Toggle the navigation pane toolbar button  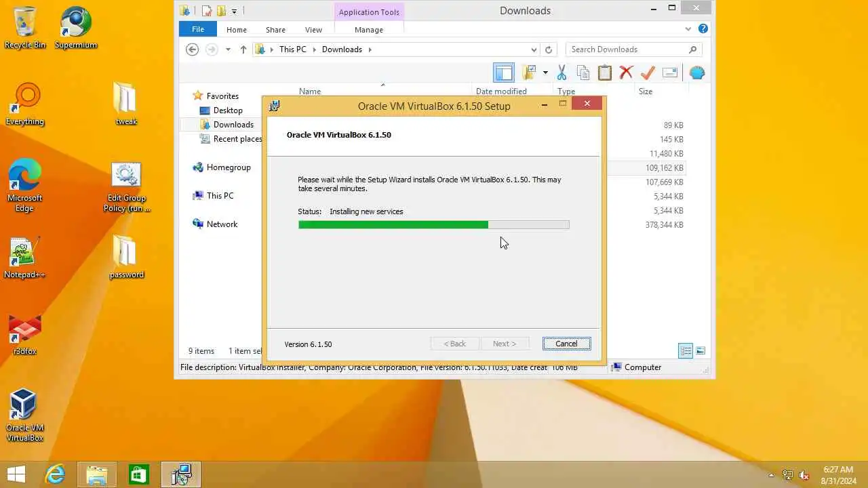[504, 73]
